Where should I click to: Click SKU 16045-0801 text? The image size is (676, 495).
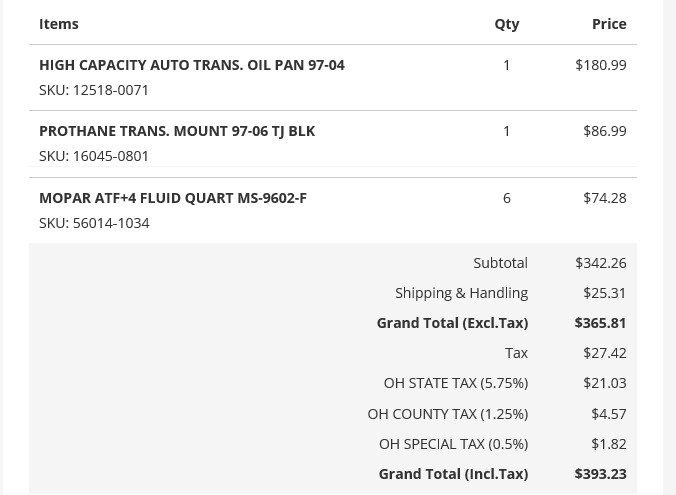(x=94, y=156)
